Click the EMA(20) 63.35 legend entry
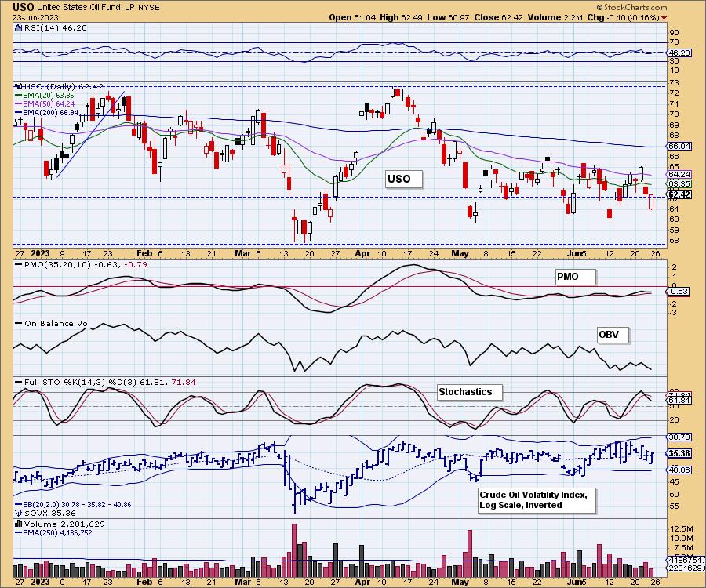706x588 pixels. (45, 96)
